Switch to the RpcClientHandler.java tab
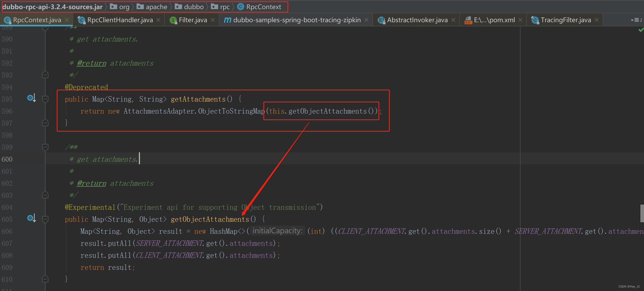This screenshot has height=291, width=644. click(120, 20)
